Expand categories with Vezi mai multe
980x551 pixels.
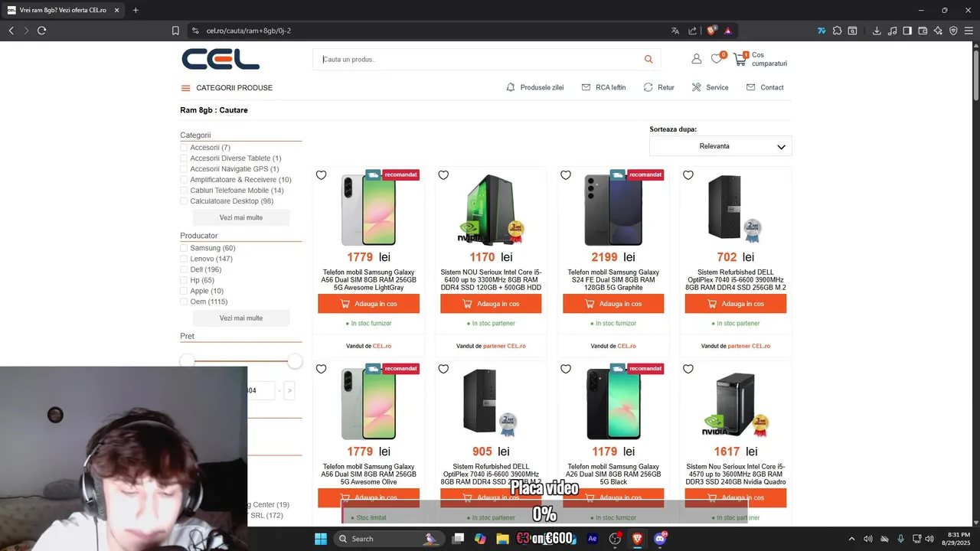tap(241, 217)
